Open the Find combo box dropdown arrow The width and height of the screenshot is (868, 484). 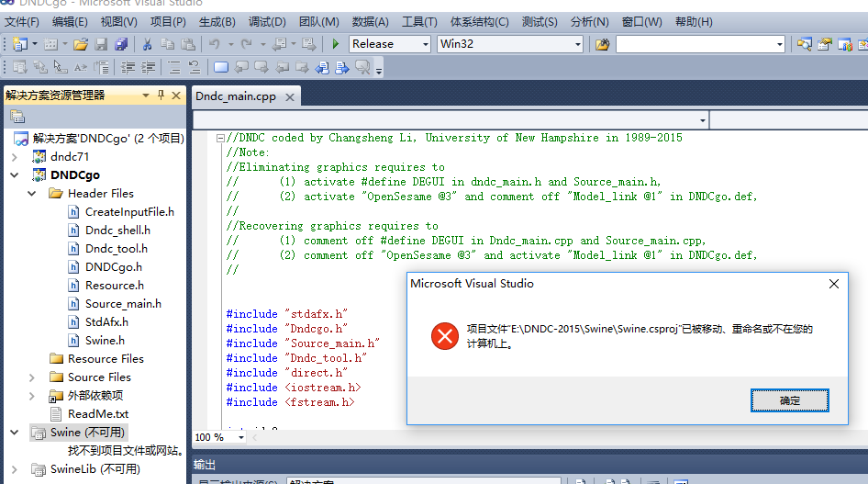[x=779, y=44]
